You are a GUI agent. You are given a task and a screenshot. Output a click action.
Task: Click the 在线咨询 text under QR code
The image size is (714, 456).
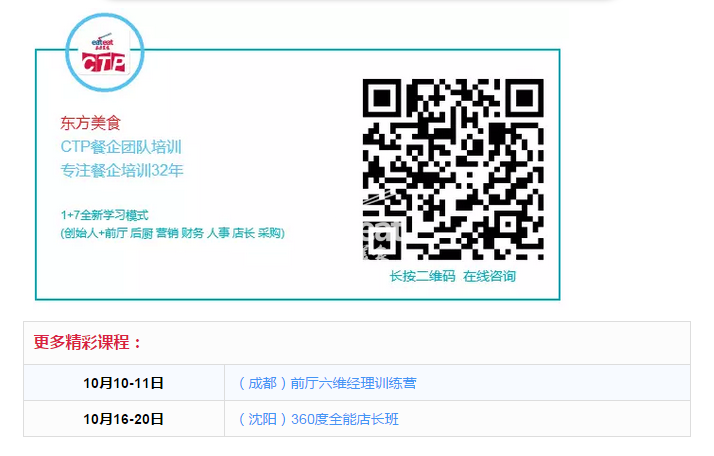pos(490,276)
